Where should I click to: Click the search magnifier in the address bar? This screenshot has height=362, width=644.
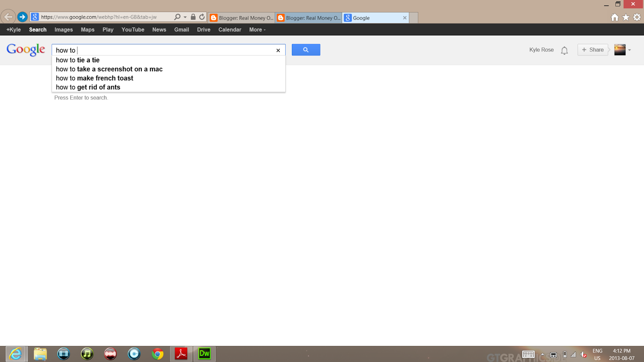[x=177, y=17]
